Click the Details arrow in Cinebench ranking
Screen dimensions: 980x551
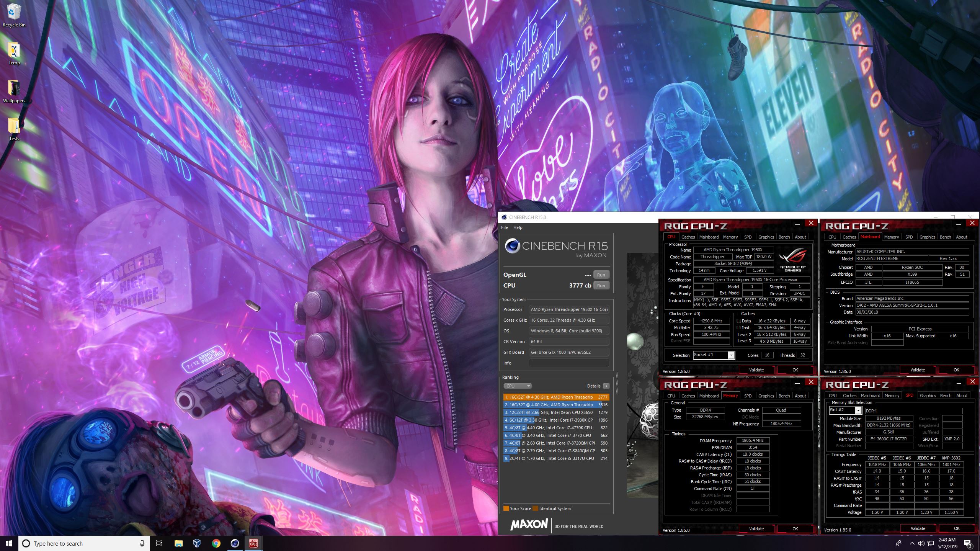point(606,386)
